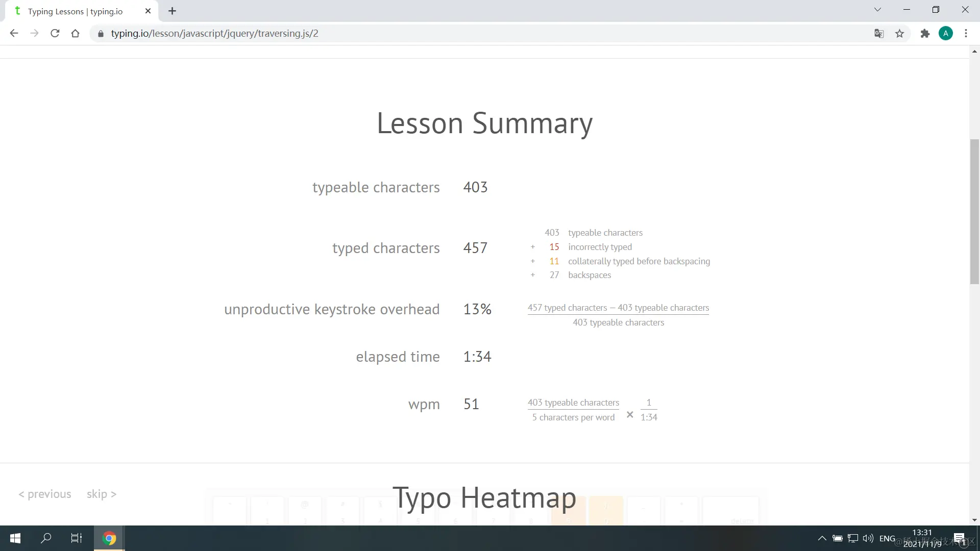Select the Typing Lessons tab
Image resolution: width=980 pixels, height=551 pixels.
tap(76, 11)
